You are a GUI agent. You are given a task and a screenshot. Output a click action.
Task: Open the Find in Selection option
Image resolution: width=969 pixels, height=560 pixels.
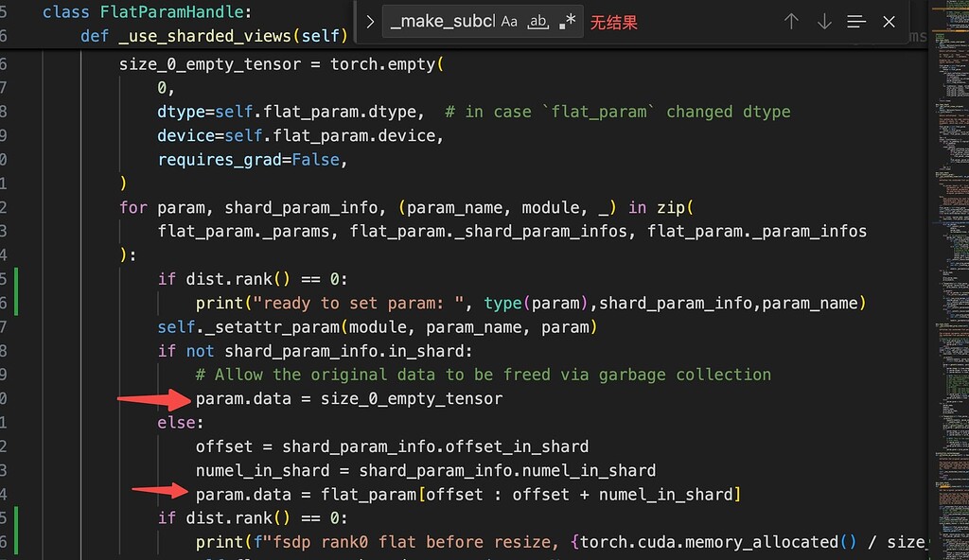[854, 21]
